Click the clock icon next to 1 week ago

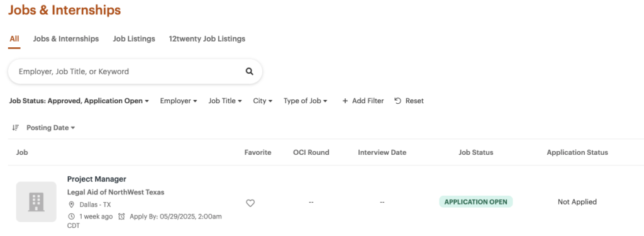pyautogui.click(x=71, y=216)
